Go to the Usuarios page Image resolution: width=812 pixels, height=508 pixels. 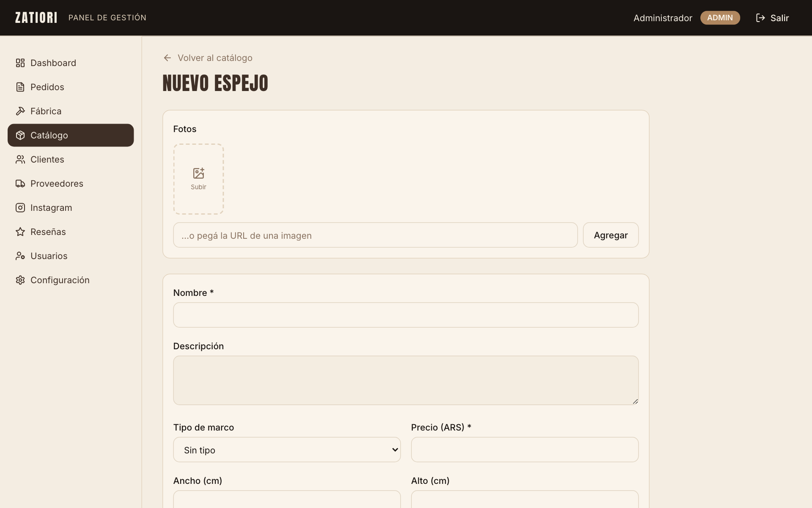tap(71, 256)
